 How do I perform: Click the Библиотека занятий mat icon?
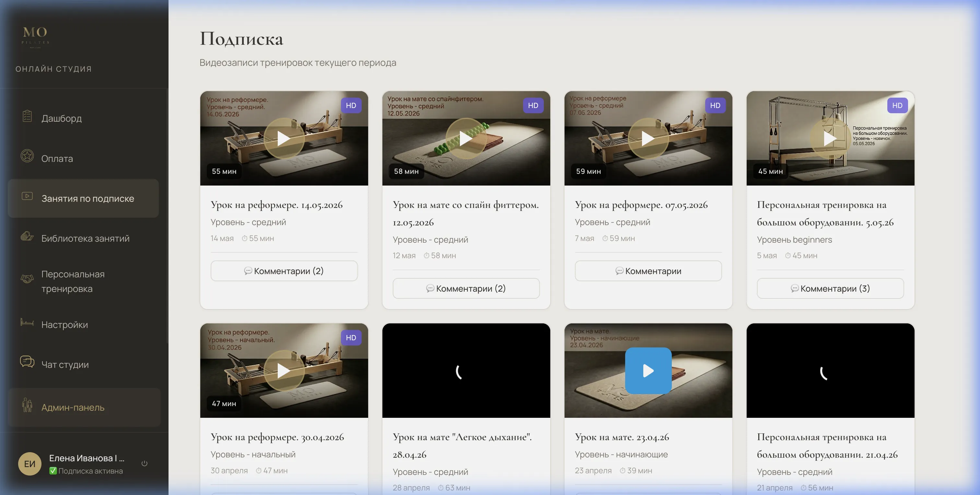click(27, 236)
